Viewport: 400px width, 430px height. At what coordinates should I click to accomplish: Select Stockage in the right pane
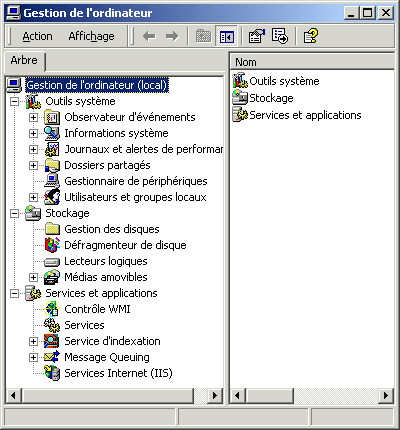point(271,98)
